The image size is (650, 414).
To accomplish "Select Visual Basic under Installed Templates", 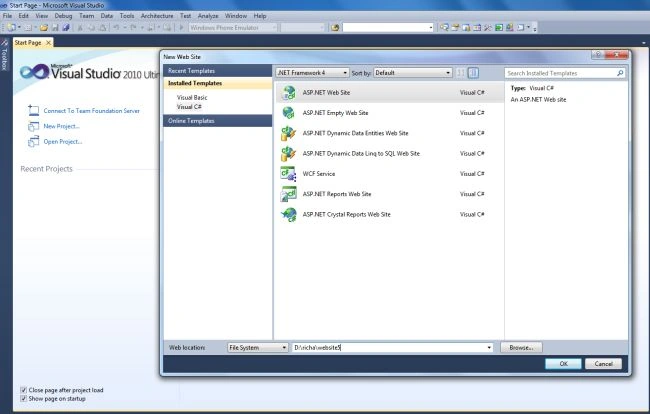I will tap(192, 97).
